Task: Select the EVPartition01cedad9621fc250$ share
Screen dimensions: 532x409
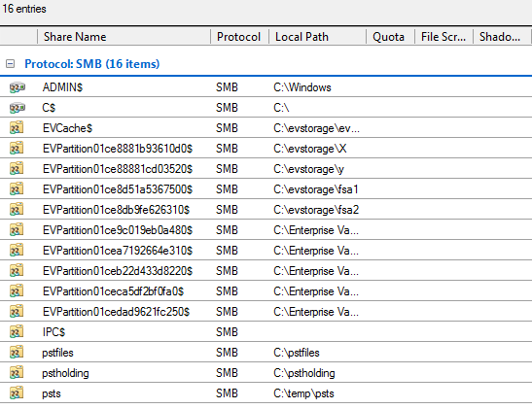Action: coord(266,312)
